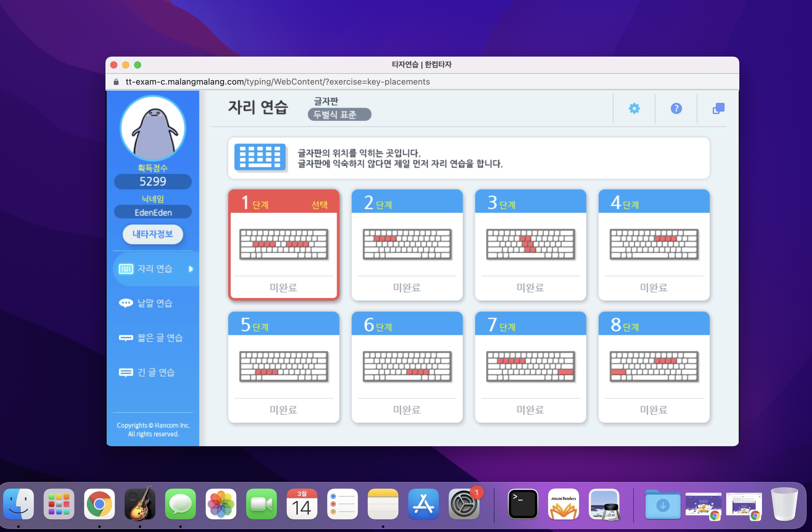Screen dimensions: 812x532
Task: Click the EdenEden nickname field
Action: click(153, 212)
